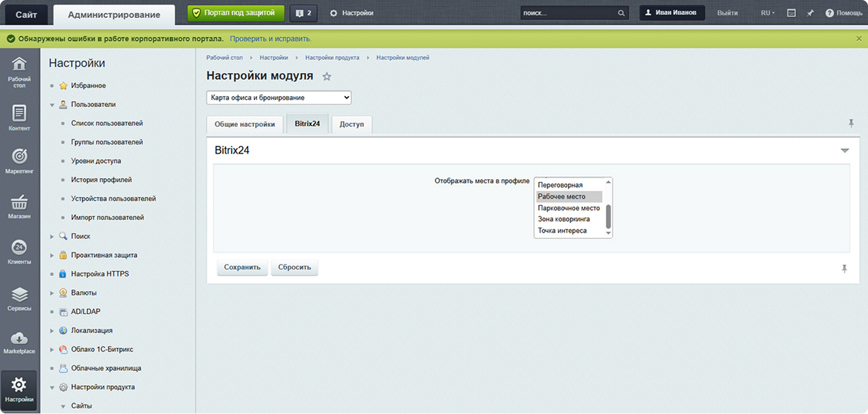Click the pin icon in top bar
Viewport: 868px width, 414px height.
click(x=810, y=13)
